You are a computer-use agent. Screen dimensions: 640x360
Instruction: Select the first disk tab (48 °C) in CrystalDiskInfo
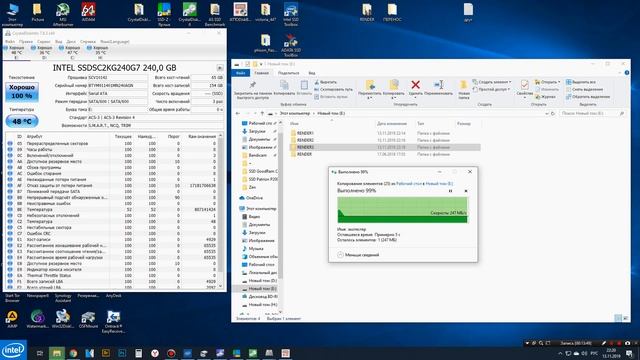(16, 52)
